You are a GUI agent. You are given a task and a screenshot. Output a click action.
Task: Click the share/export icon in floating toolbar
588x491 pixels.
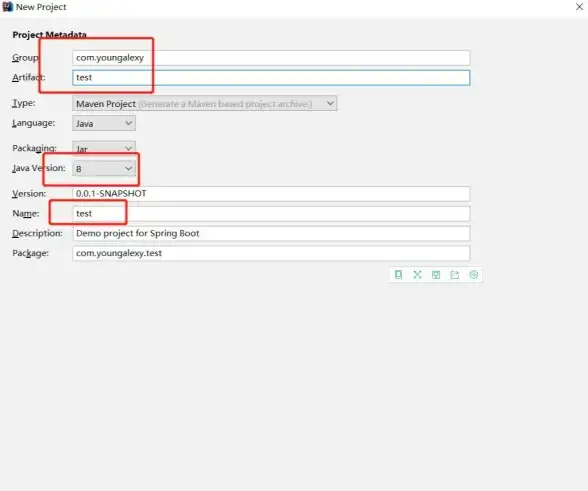(455, 275)
